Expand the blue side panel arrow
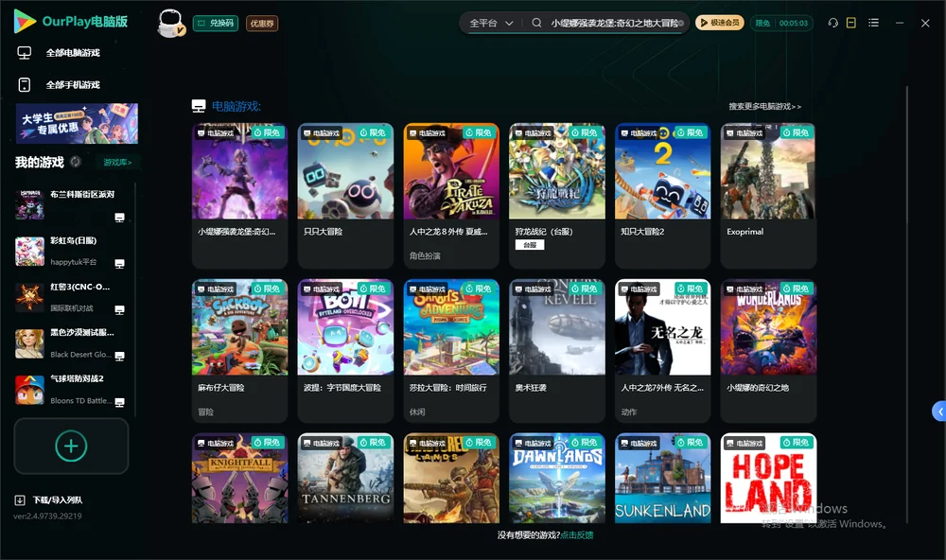Viewport: 946px width, 560px height. 939,411
